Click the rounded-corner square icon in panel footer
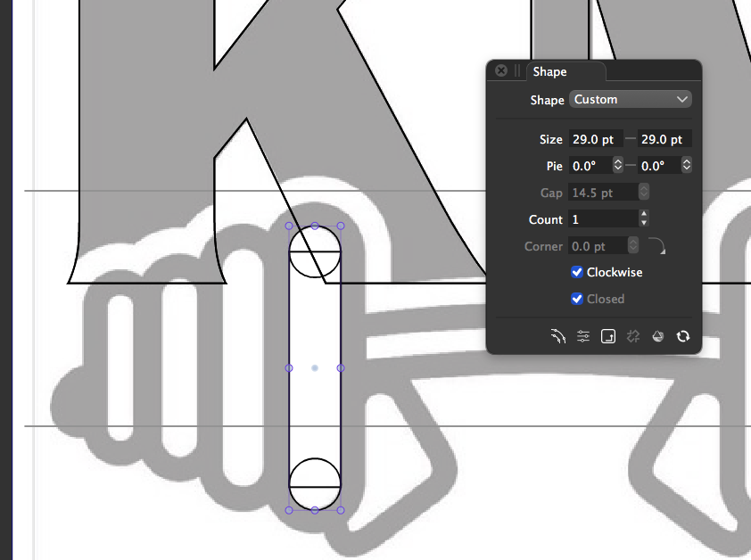This screenshot has width=751, height=560. (608, 336)
